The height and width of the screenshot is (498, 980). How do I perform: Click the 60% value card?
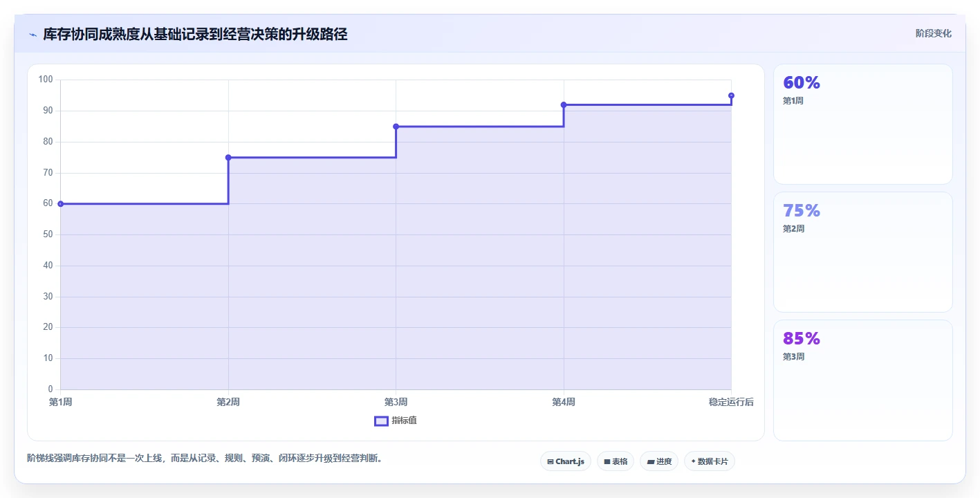[862, 124]
